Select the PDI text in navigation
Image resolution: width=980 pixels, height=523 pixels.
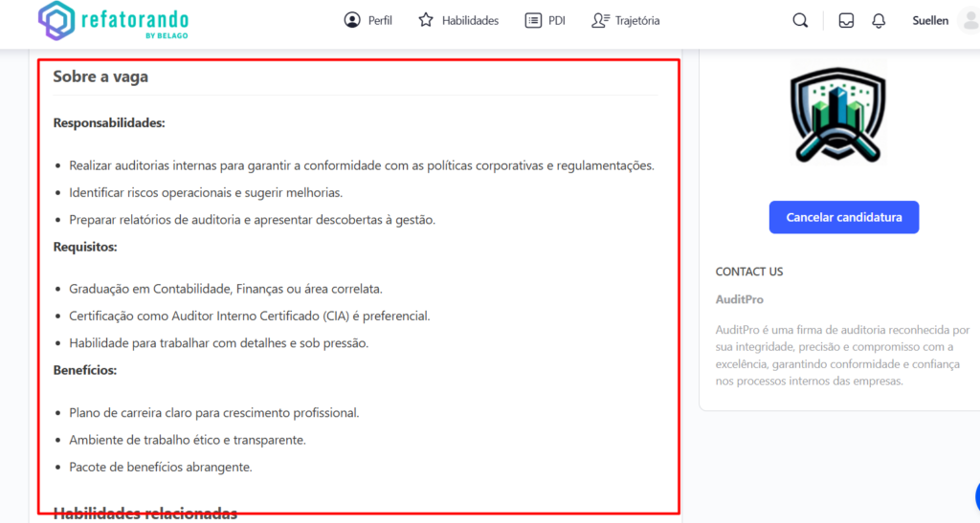557,20
